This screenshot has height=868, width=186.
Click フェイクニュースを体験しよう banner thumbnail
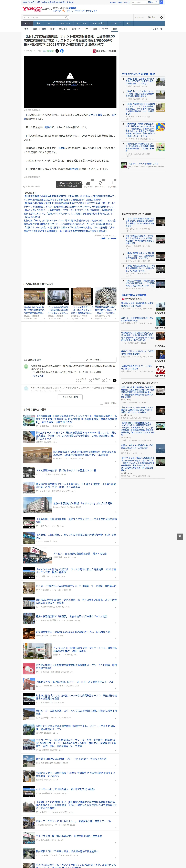click(x=124, y=165)
